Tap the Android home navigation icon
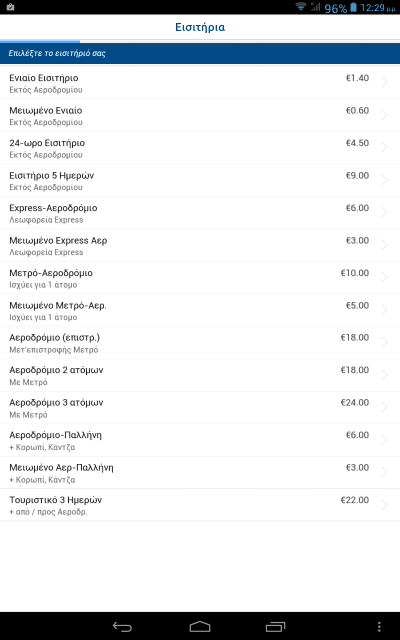The width and height of the screenshot is (400, 640). (200, 627)
